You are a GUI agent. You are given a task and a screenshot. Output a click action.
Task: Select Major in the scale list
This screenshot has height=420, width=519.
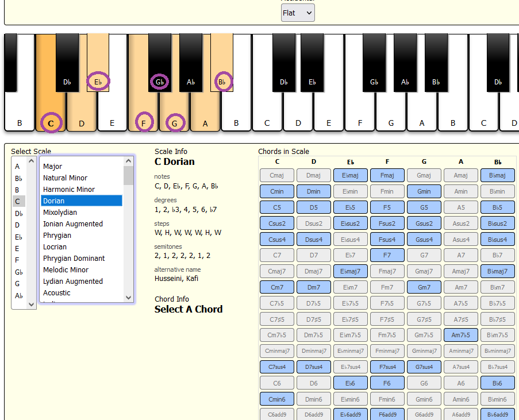click(x=82, y=166)
